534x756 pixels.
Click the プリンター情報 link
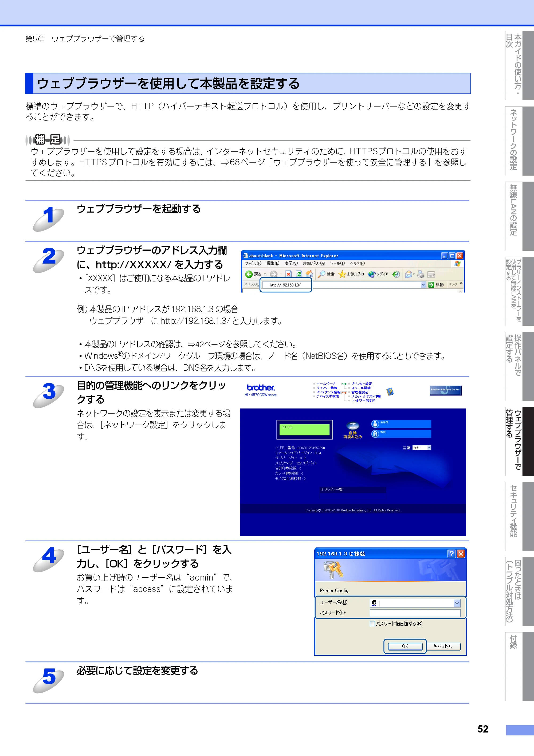(327, 388)
